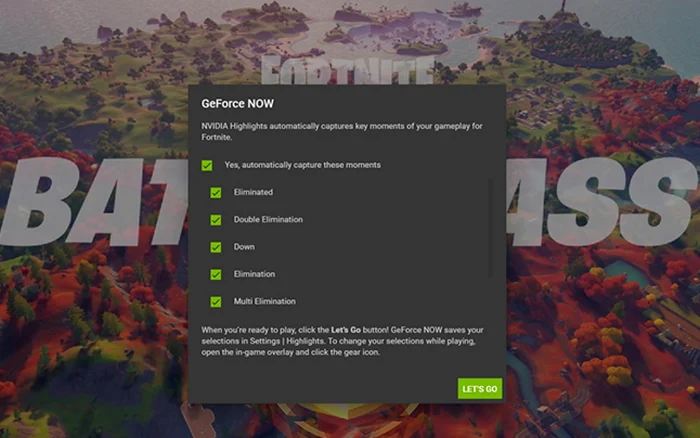The width and height of the screenshot is (700, 438).
Task: Toggle the Elimination checkbox
Action: (x=216, y=275)
